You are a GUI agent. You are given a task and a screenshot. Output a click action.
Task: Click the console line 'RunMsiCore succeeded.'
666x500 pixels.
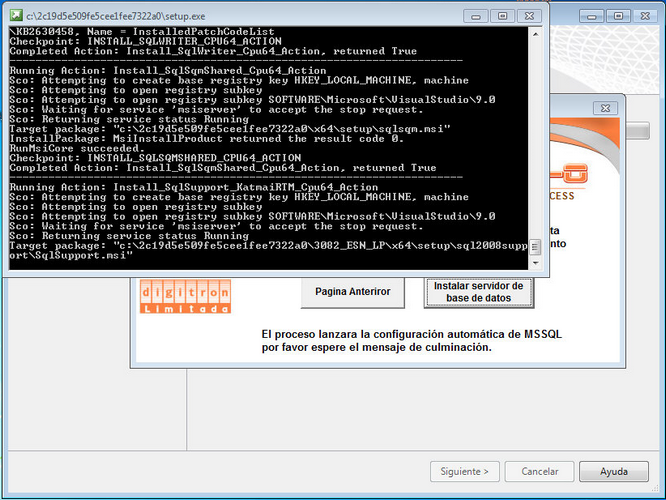pos(77,149)
